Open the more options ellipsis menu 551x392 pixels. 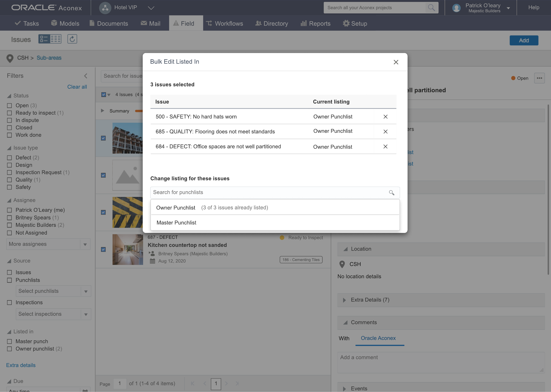tap(539, 78)
